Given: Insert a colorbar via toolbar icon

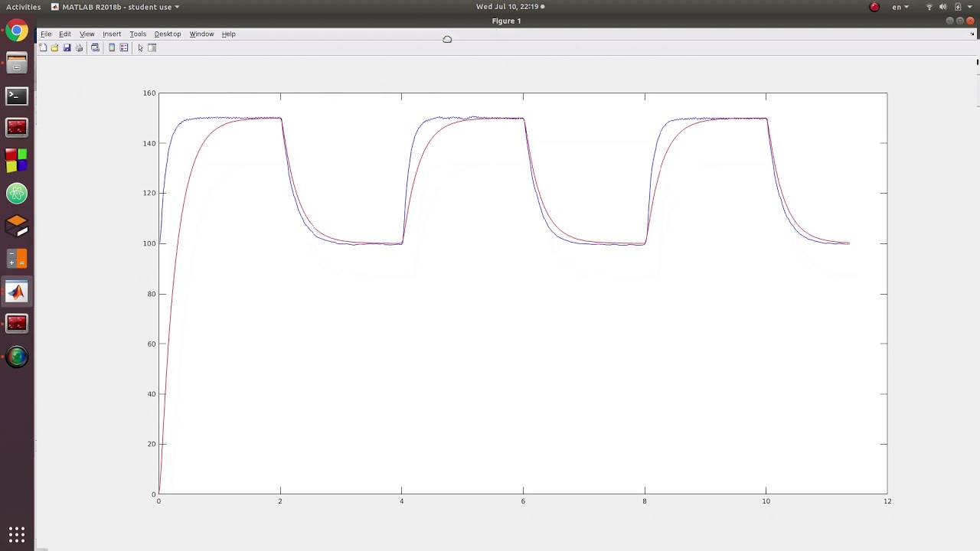Looking at the screenshot, I should pyautogui.click(x=112, y=47).
